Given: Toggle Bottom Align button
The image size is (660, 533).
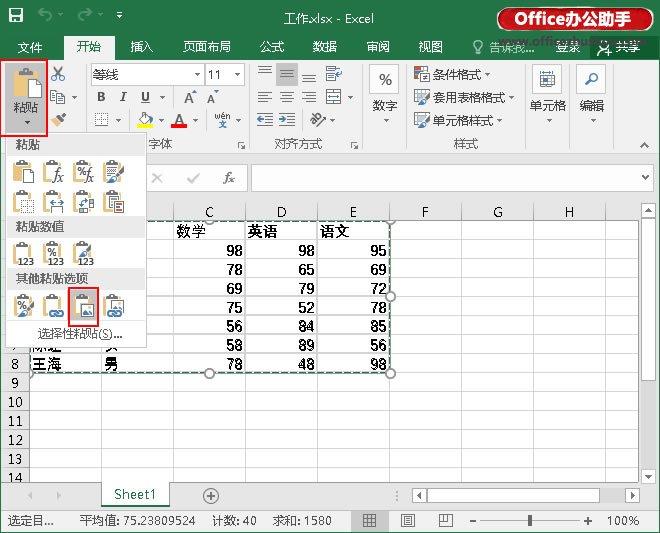Looking at the screenshot, I should coord(309,76).
